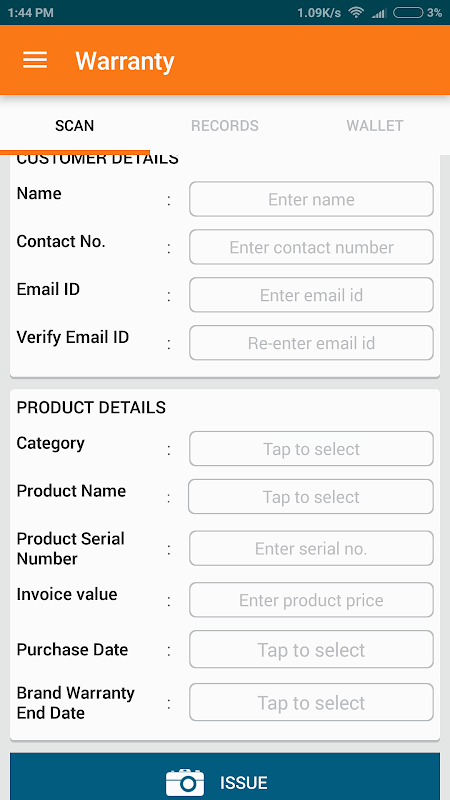Tap the battery indicator in status bar

(408, 13)
